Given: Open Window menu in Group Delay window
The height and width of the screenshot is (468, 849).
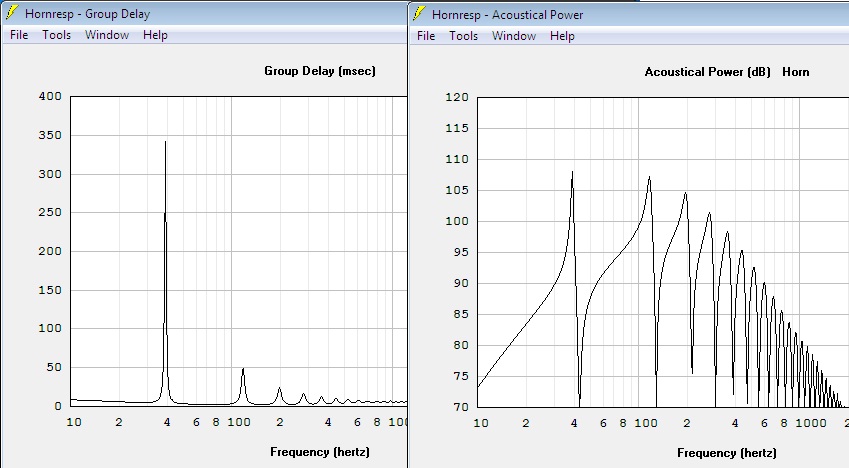Looking at the screenshot, I should (x=107, y=35).
